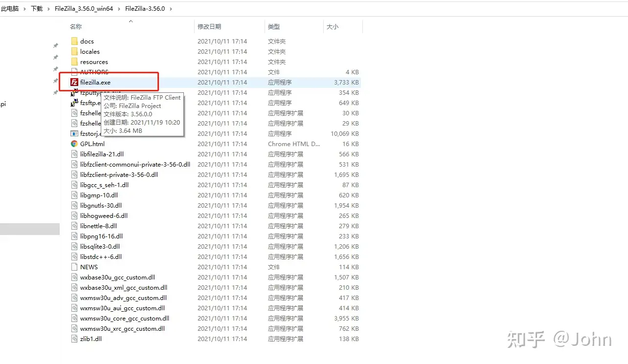Viewport: 628px width, 364px height.
Task: Click the filezilla.exe application icon
Action: (x=74, y=82)
